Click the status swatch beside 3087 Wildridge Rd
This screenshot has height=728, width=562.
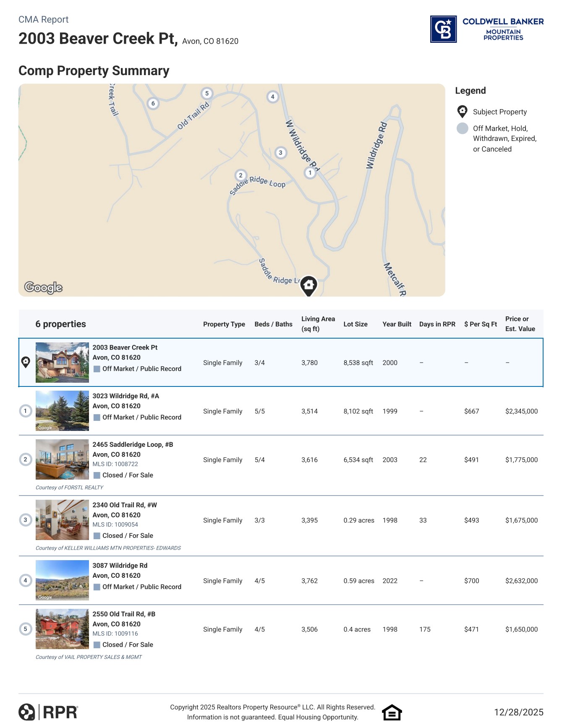tap(97, 587)
